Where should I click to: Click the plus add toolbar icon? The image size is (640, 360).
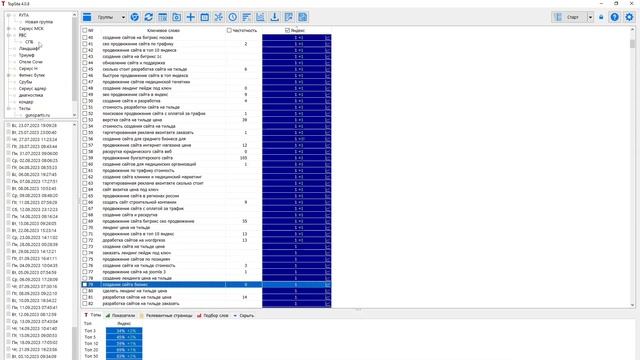(x=191, y=17)
